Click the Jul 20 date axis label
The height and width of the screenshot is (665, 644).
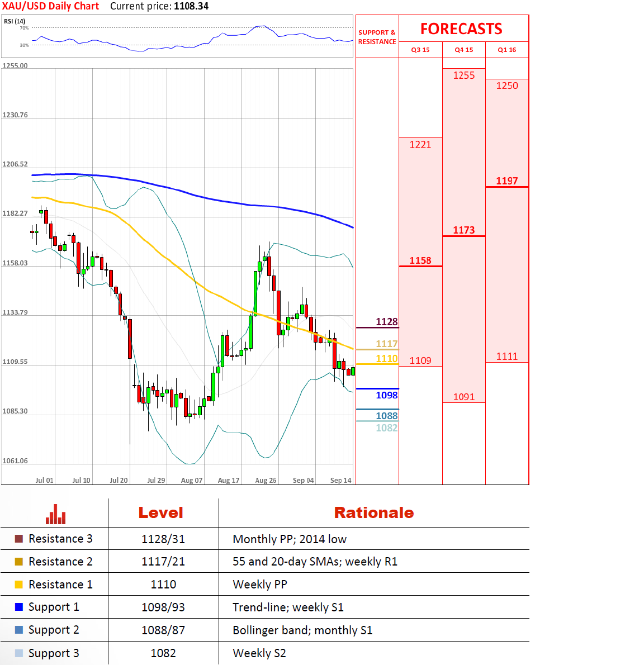point(119,480)
